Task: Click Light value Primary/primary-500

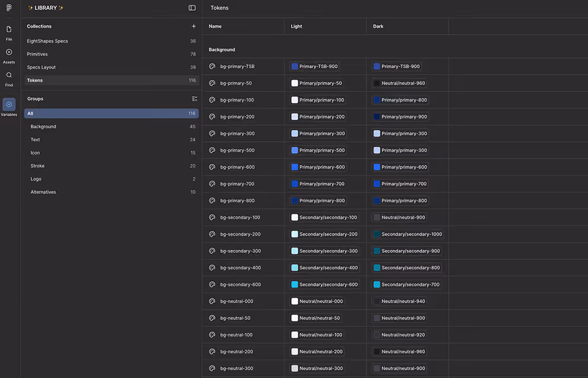Action: pyautogui.click(x=318, y=150)
